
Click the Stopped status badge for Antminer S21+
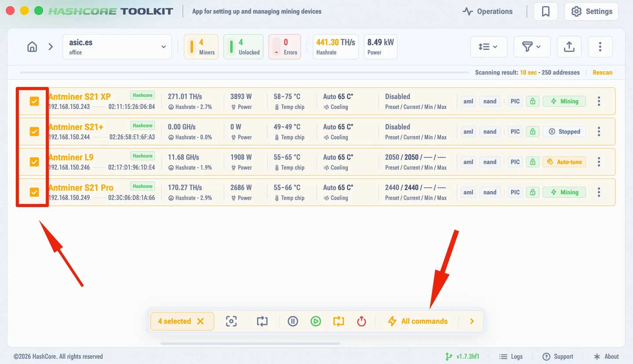[x=564, y=131]
